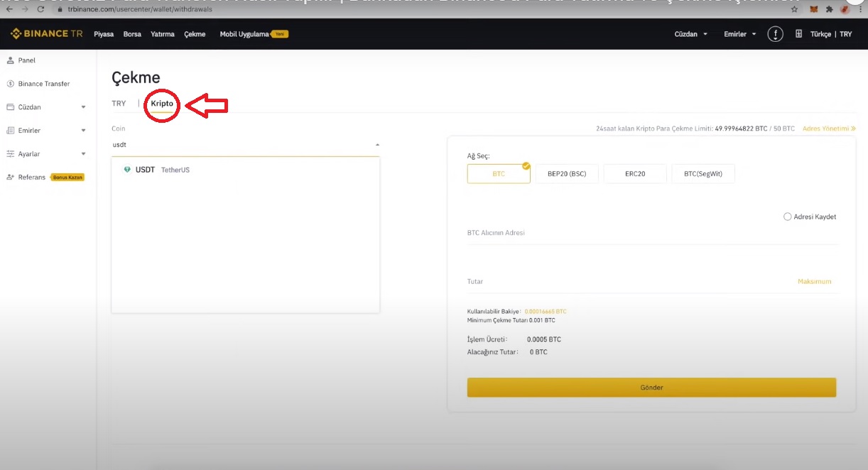Open Panel in the sidebar
Screen dimensions: 868x470
pos(27,60)
